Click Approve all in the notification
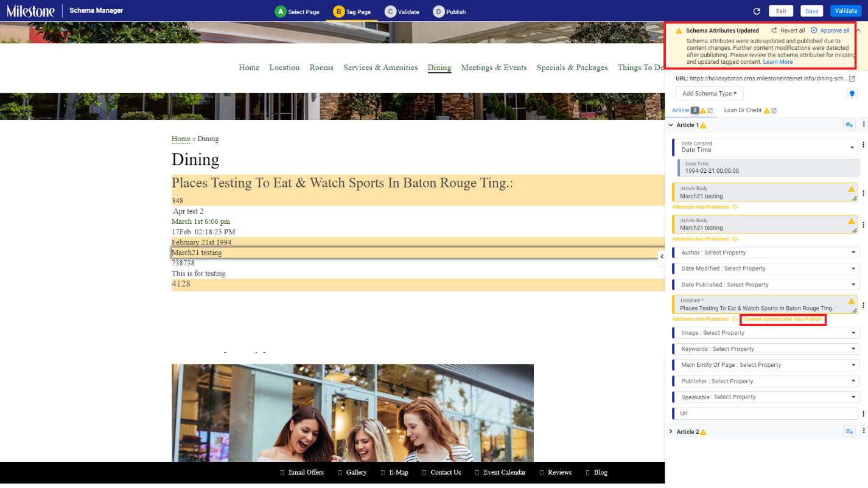Image resolution: width=868 pixels, height=488 pixels. [830, 30]
